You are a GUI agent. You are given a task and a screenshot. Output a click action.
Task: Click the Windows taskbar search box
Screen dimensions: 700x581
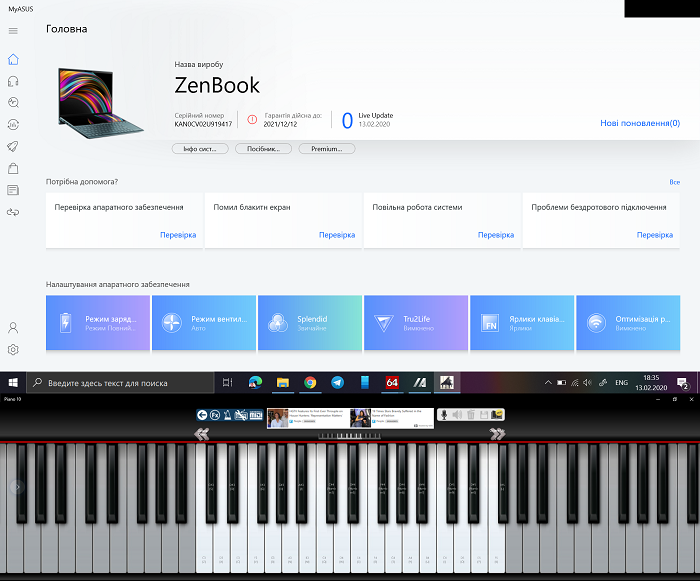click(120, 382)
